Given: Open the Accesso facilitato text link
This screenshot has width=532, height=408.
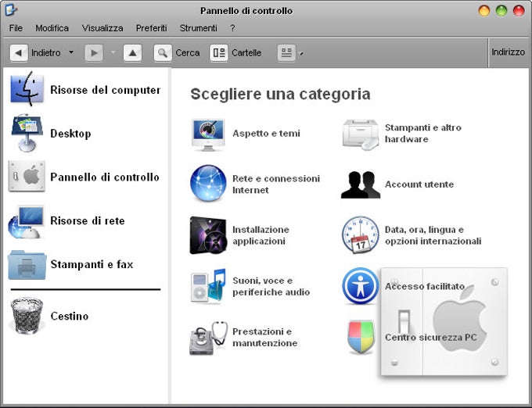Looking at the screenshot, I should [425, 286].
